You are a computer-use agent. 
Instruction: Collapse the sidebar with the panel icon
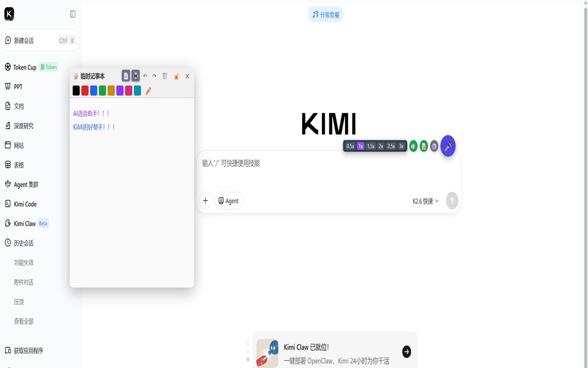[73, 14]
